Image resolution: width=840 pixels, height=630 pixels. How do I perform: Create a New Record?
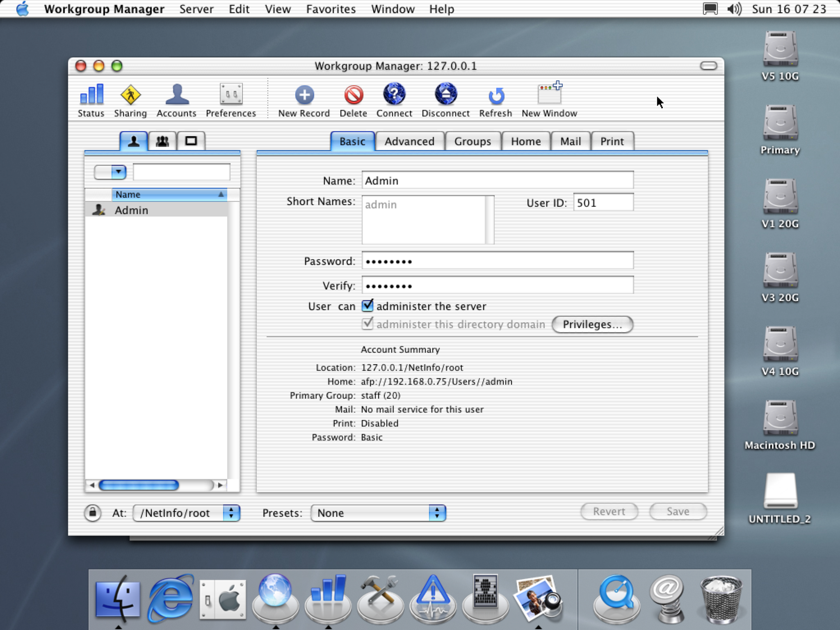click(x=304, y=101)
